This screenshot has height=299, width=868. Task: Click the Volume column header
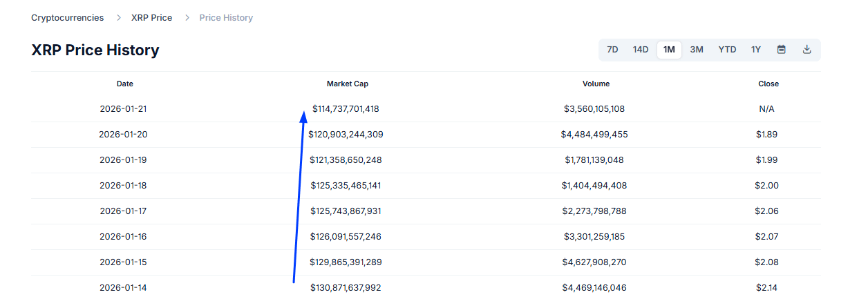(596, 84)
